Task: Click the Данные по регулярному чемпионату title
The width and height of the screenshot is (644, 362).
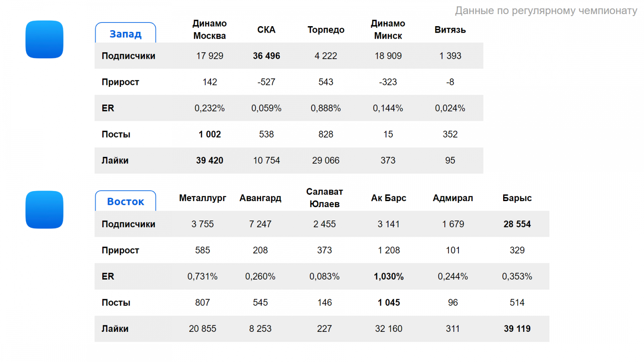Action: pyautogui.click(x=546, y=10)
